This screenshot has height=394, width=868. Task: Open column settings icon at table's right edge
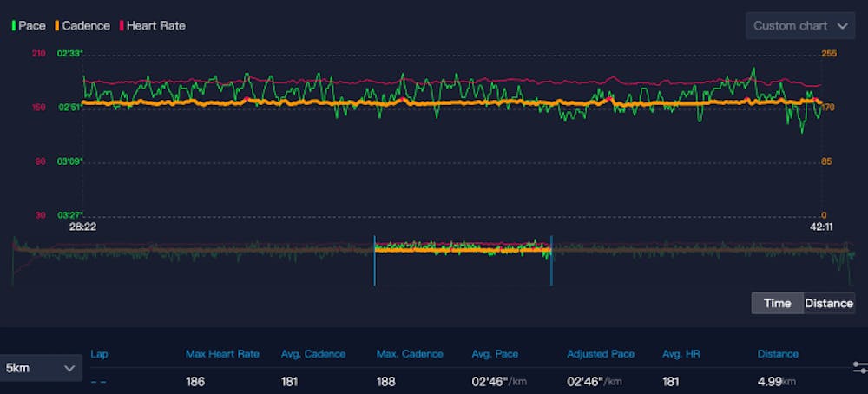[x=859, y=368]
